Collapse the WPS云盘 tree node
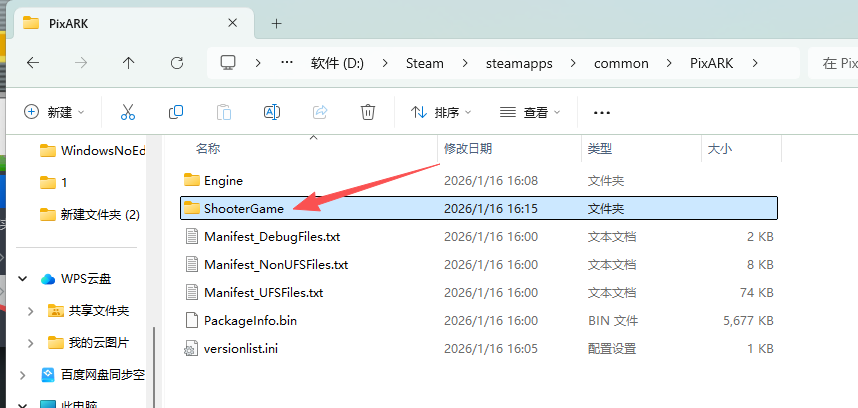This screenshot has width=858, height=408. [22, 279]
